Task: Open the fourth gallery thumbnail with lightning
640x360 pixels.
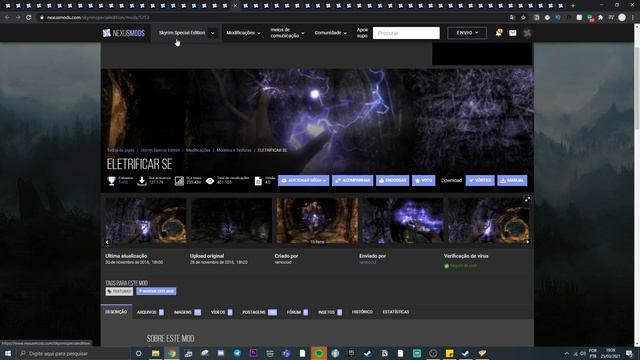Action: click(403, 221)
